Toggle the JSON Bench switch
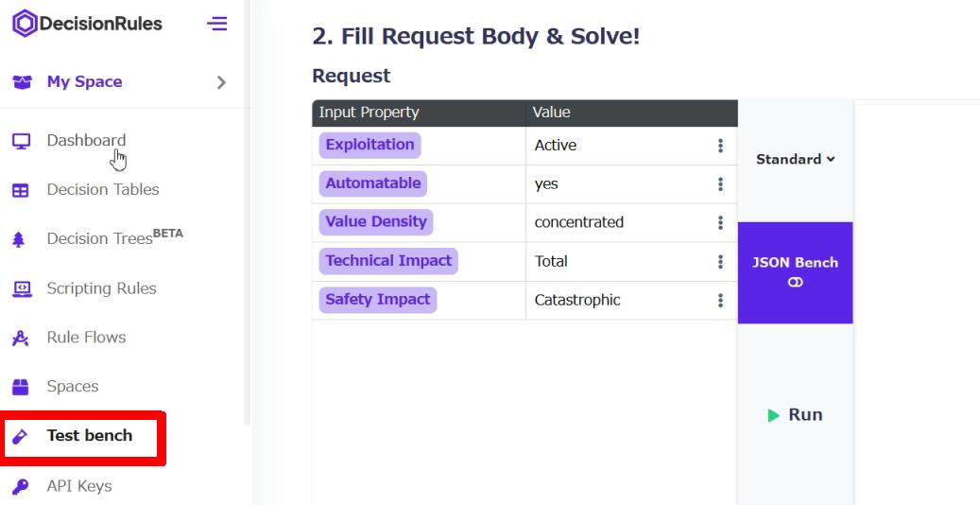 click(795, 282)
